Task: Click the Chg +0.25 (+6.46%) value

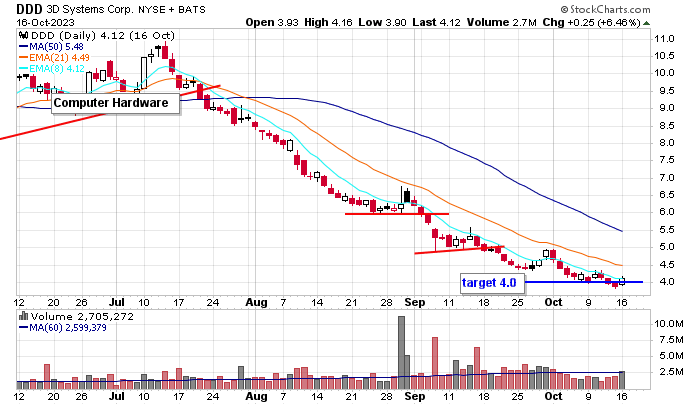Action: [592, 22]
